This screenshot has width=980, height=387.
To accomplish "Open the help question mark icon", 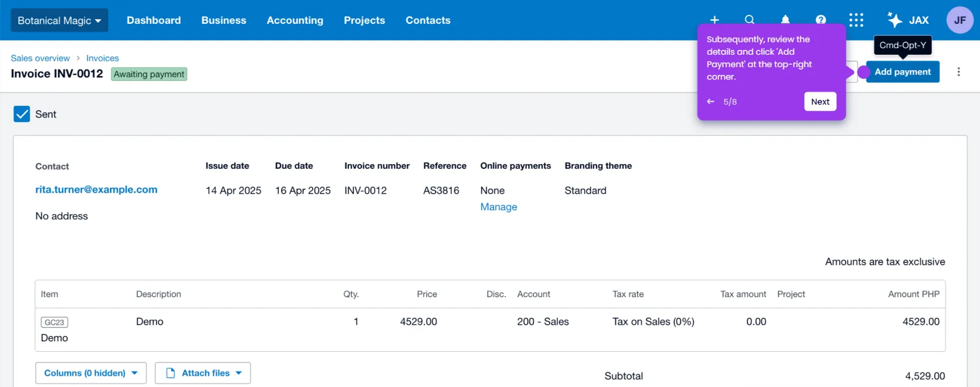I will [x=821, y=20].
